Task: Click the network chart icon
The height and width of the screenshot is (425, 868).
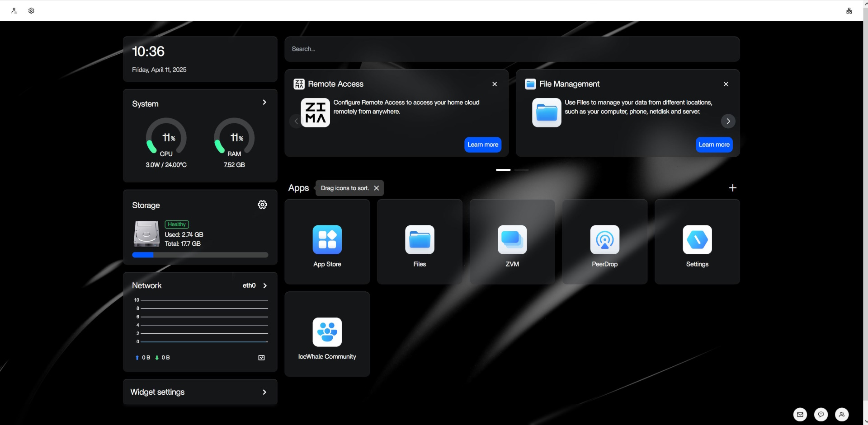Action: point(261,358)
